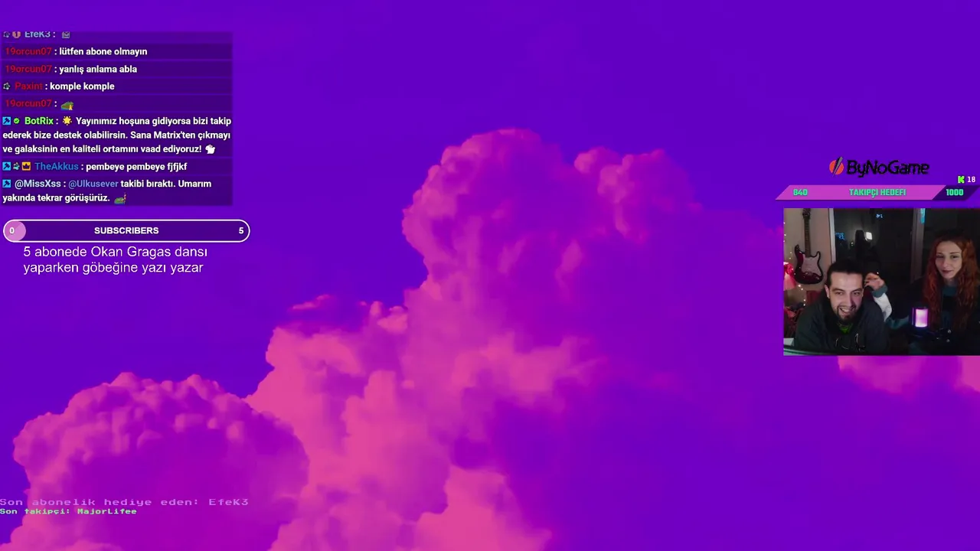The image size is (980, 551).
Task: Click 'Son takipçi: MajorLifee' label
Action: coord(68,511)
